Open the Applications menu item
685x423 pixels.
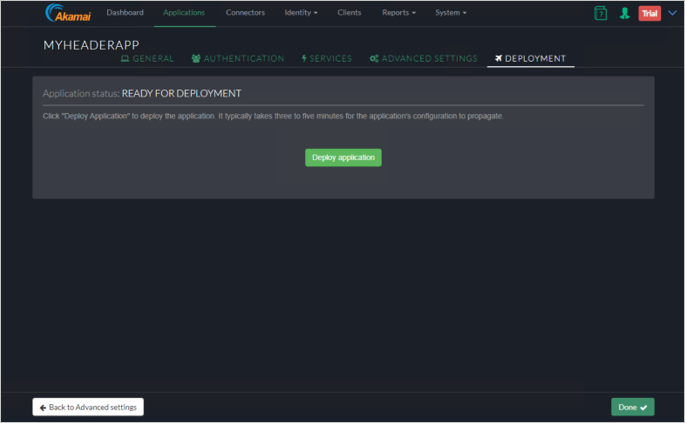pos(184,13)
